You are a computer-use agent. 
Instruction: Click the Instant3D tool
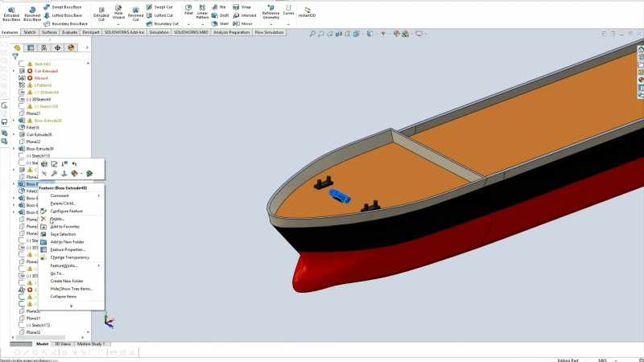pos(307,12)
